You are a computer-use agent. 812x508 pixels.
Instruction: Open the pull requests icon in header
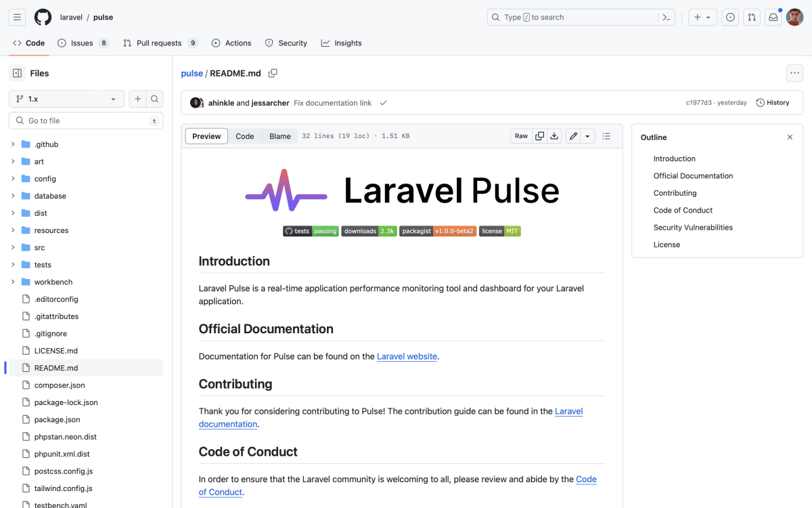click(751, 18)
